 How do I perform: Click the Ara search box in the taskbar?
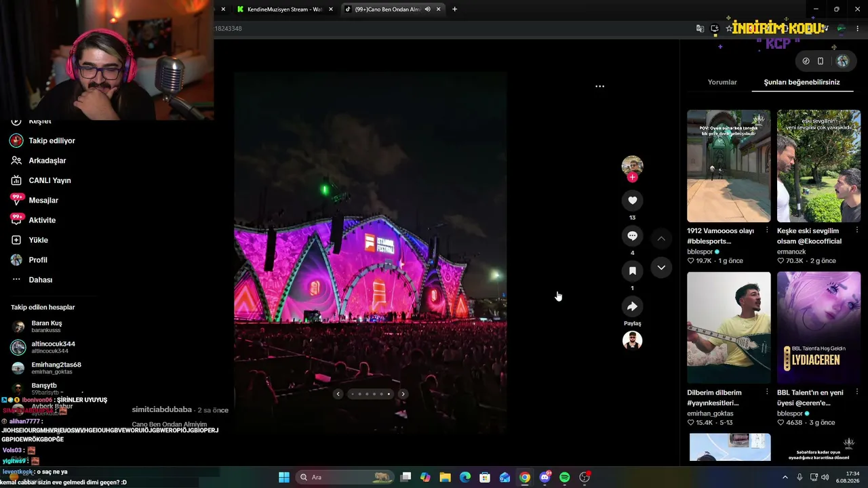(345, 477)
